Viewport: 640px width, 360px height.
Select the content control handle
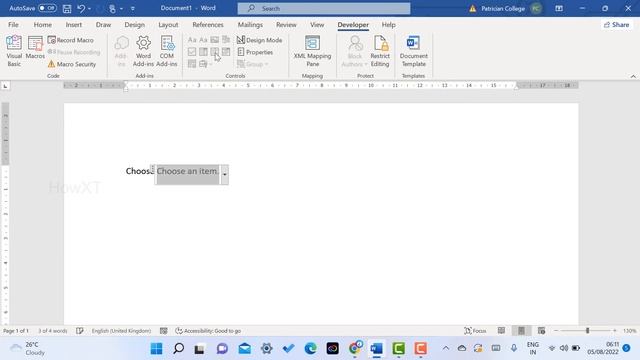(x=153, y=169)
